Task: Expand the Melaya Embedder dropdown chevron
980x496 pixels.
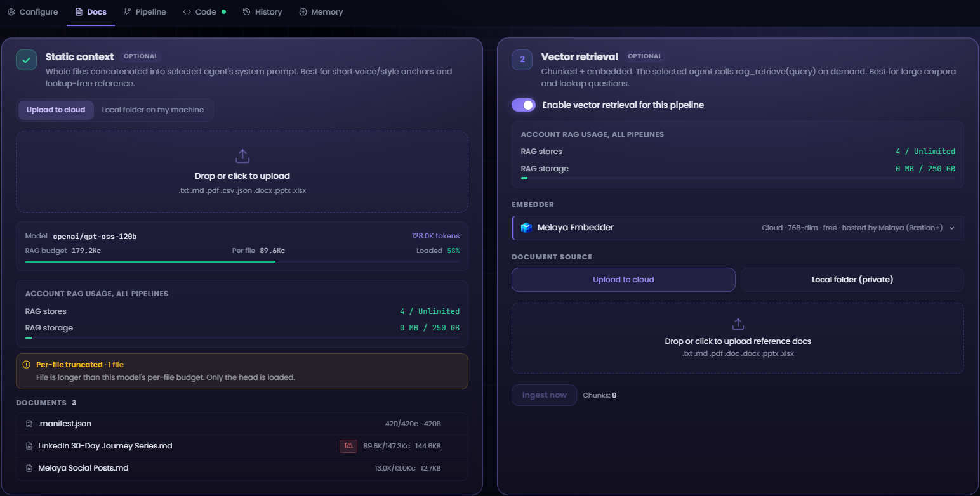Action: (951, 228)
